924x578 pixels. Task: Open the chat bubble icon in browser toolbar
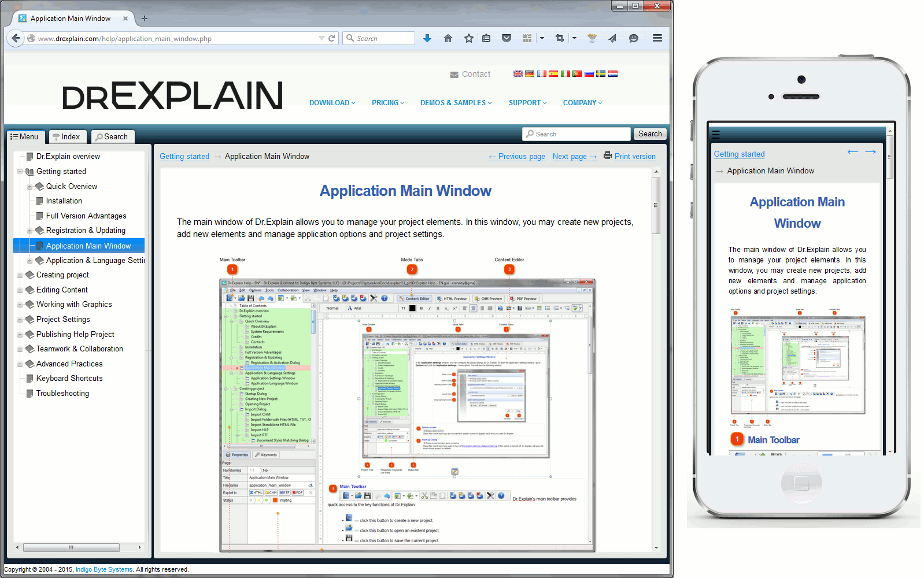click(x=634, y=38)
